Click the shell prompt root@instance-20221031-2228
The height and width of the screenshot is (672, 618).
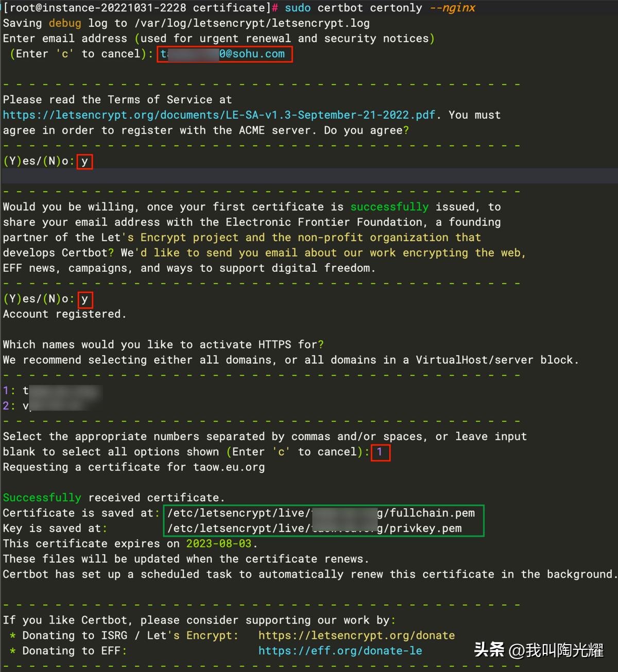pyautogui.click(x=98, y=8)
